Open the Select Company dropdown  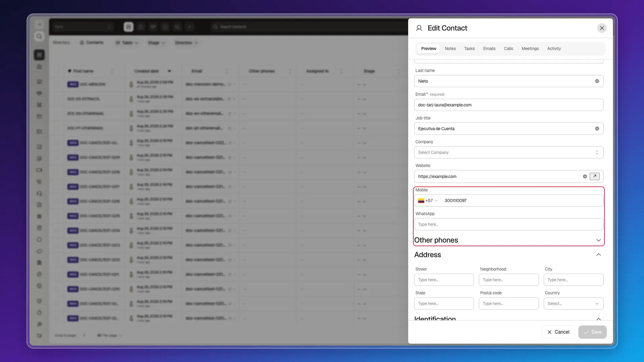point(508,153)
